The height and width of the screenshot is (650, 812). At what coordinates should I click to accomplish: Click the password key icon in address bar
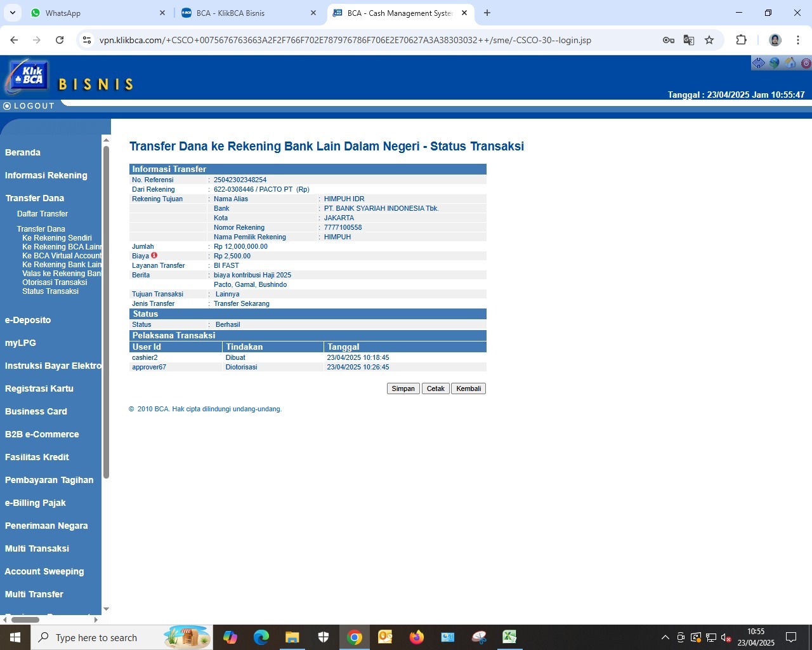click(x=668, y=40)
